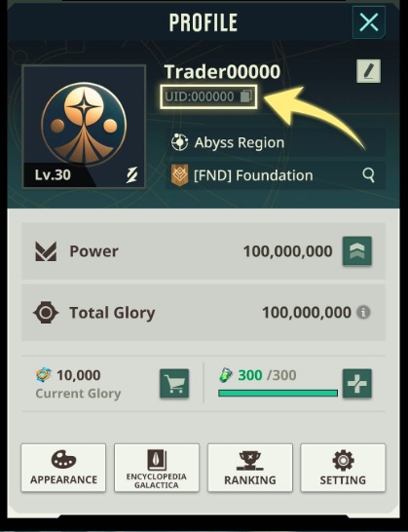Select the Abyss Region row

(276, 142)
